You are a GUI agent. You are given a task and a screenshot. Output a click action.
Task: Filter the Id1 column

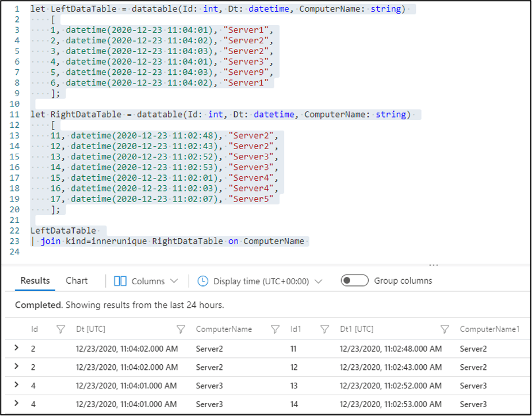point(324,329)
